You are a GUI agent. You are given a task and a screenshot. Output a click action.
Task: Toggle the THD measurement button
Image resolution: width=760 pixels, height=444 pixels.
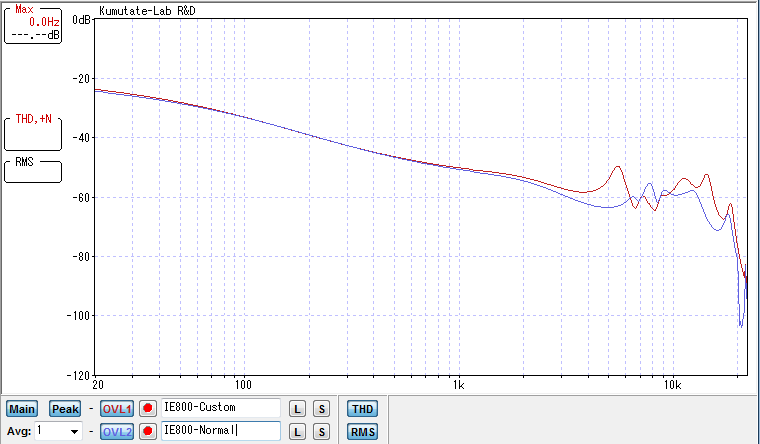click(363, 409)
